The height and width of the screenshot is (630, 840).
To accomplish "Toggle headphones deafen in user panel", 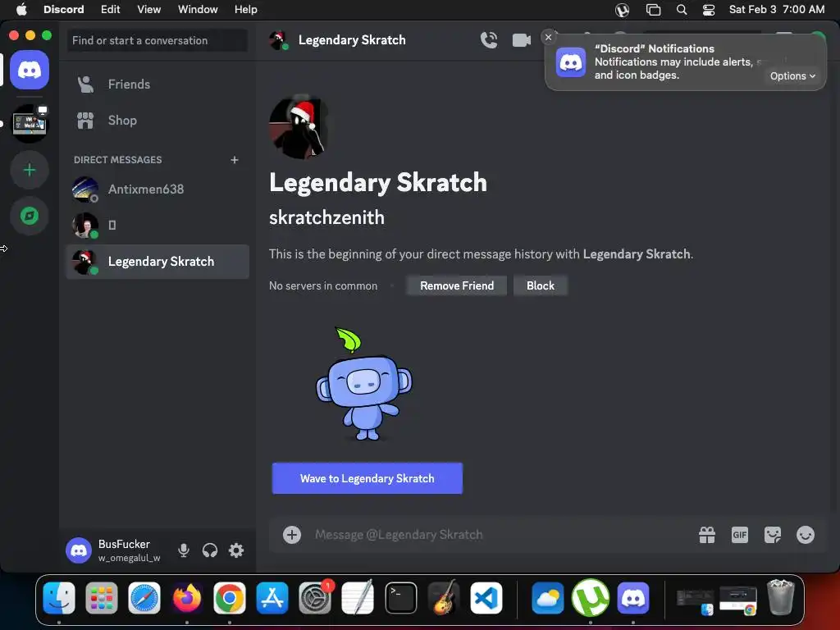I will (209, 550).
